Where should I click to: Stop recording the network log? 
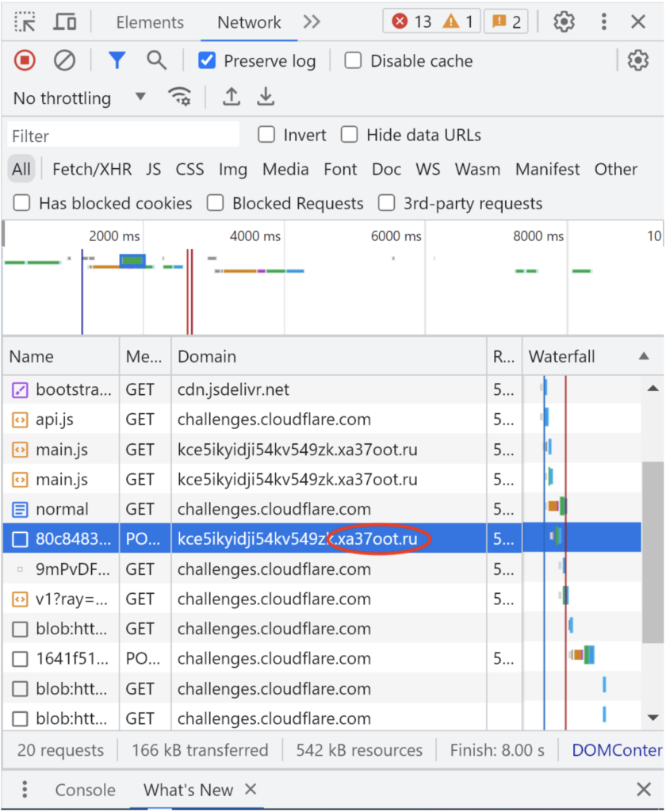(24, 60)
